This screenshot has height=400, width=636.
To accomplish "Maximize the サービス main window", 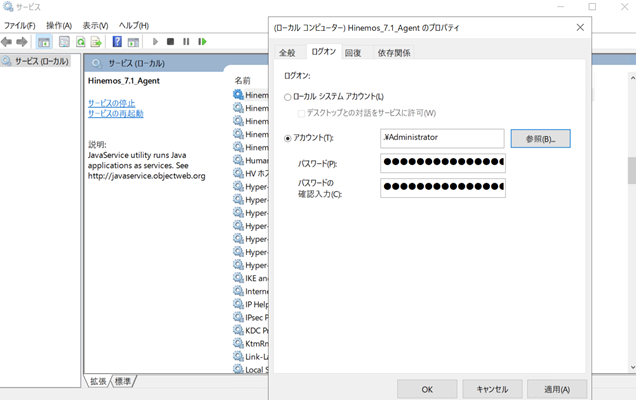I will pyautogui.click(x=592, y=7).
